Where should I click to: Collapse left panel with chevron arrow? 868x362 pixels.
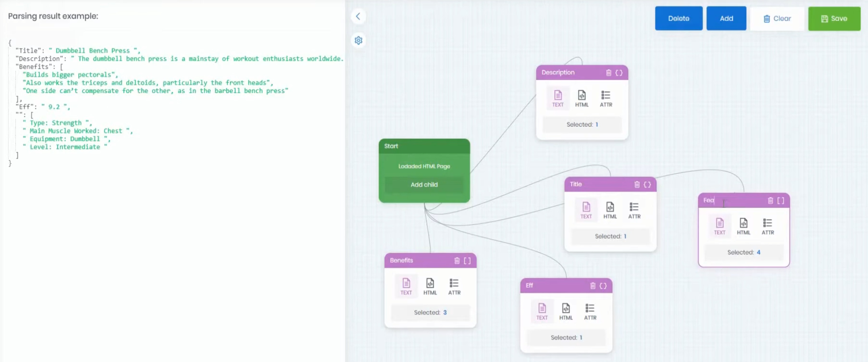(358, 16)
